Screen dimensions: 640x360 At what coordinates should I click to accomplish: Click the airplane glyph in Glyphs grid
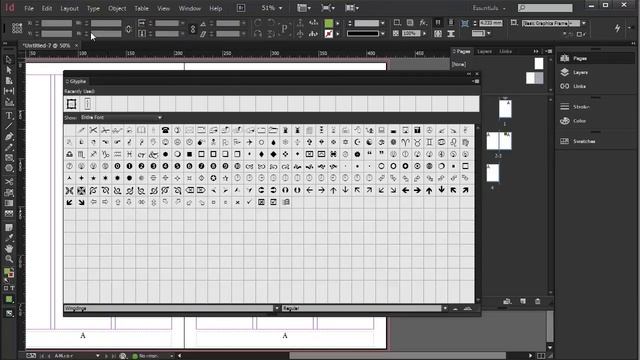[249, 142]
